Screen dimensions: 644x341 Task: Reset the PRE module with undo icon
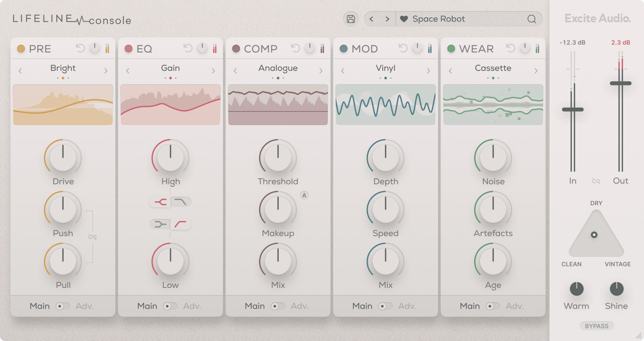tap(80, 48)
